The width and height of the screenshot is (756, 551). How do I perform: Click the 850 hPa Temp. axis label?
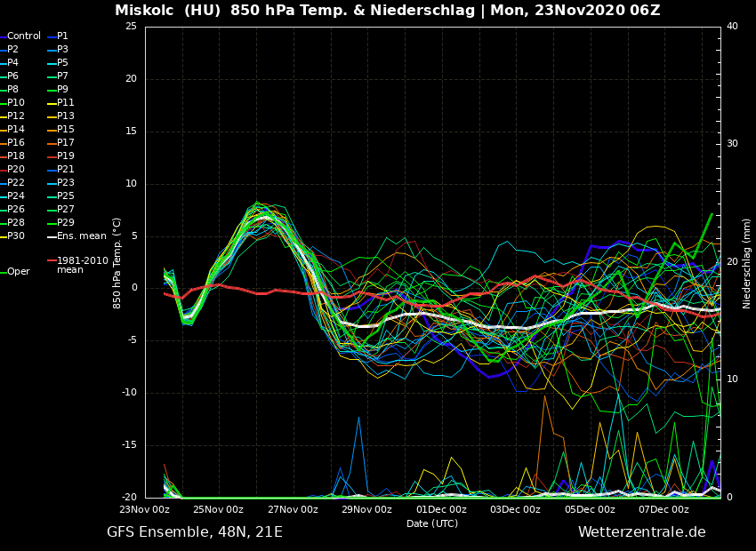[x=117, y=263]
